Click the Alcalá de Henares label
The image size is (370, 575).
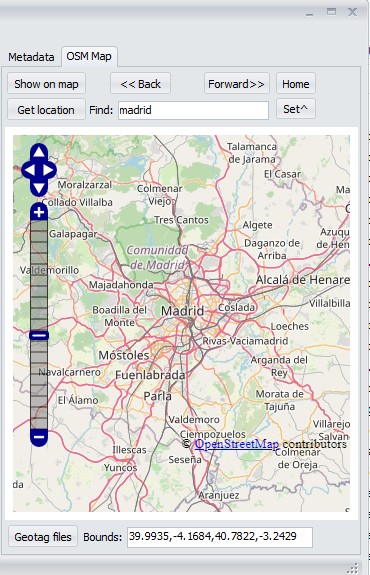pos(303,280)
